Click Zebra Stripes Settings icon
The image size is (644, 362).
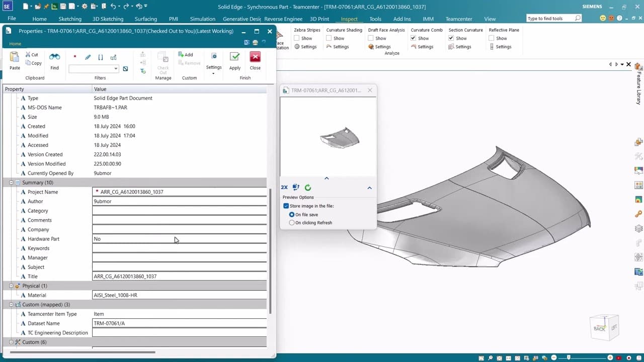coord(297,47)
